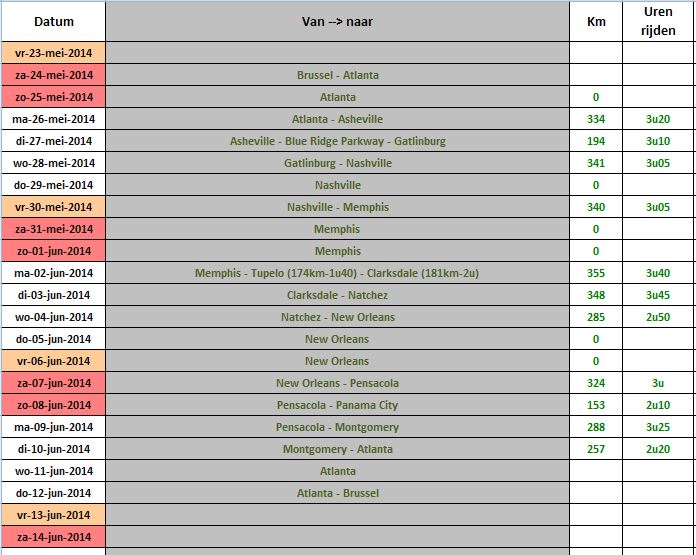Select the Km column header

(596, 21)
